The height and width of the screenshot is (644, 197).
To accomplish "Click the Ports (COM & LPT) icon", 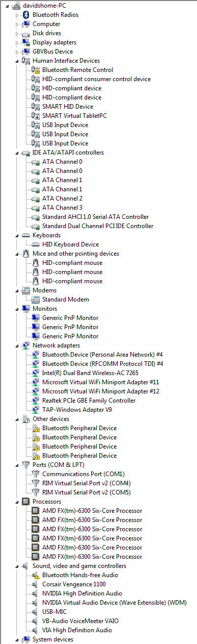I will pyautogui.click(x=26, y=465).
